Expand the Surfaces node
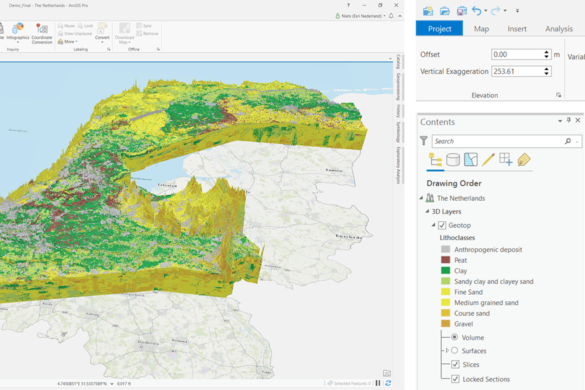The image size is (585, 390). pyautogui.click(x=447, y=350)
